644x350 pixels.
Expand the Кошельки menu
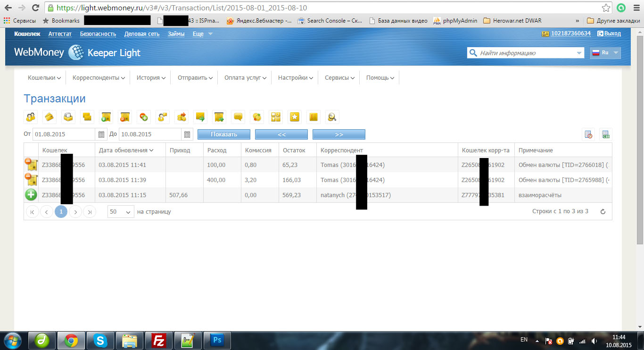pos(44,78)
